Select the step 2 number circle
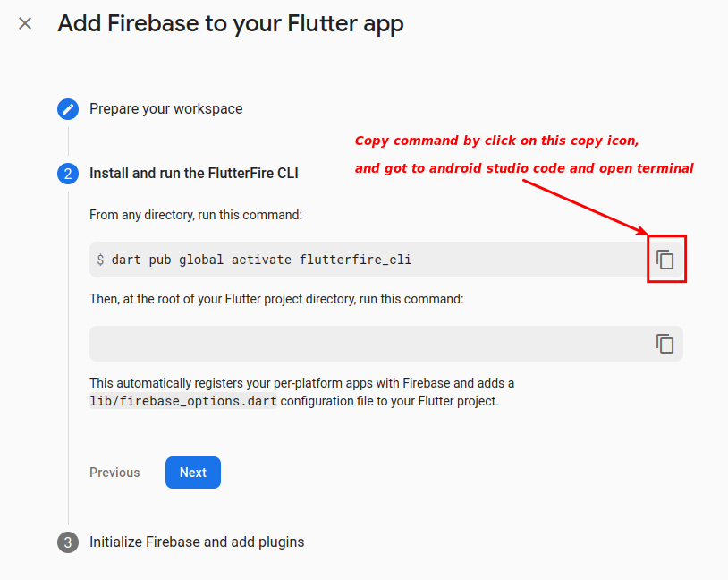The width and height of the screenshot is (728, 580). [68, 174]
